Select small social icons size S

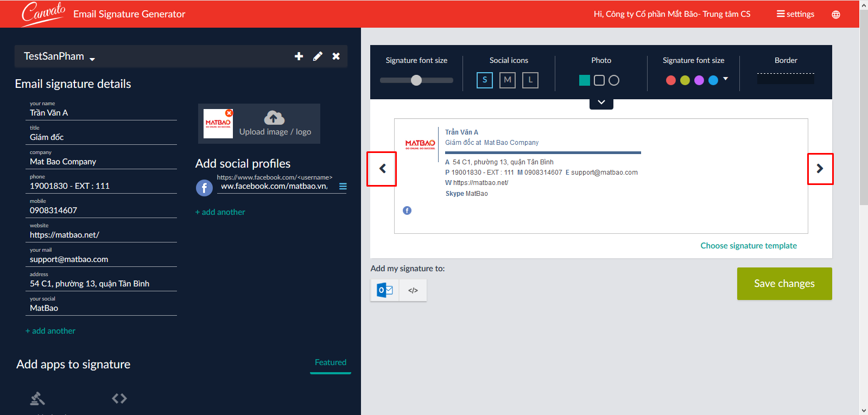click(x=485, y=80)
